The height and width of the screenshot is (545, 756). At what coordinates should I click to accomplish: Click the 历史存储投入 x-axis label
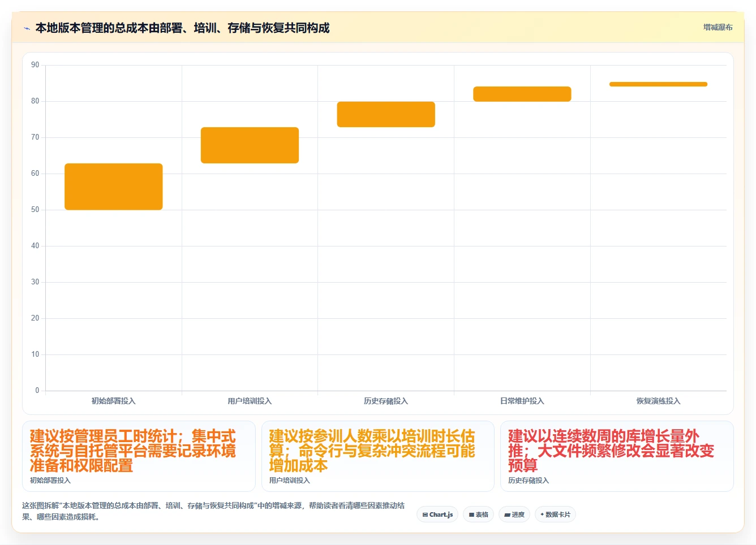[x=386, y=401]
